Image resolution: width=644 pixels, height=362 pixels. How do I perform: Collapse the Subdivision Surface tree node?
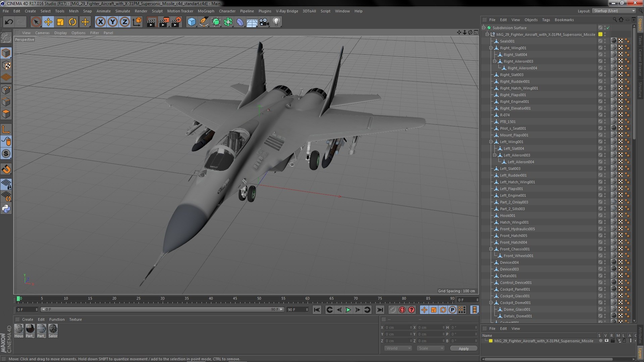pyautogui.click(x=484, y=28)
